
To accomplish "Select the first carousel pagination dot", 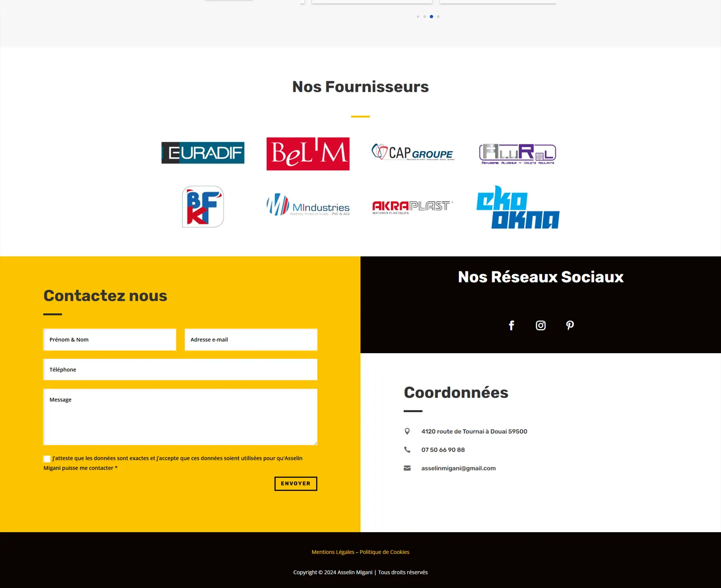I will click(418, 17).
